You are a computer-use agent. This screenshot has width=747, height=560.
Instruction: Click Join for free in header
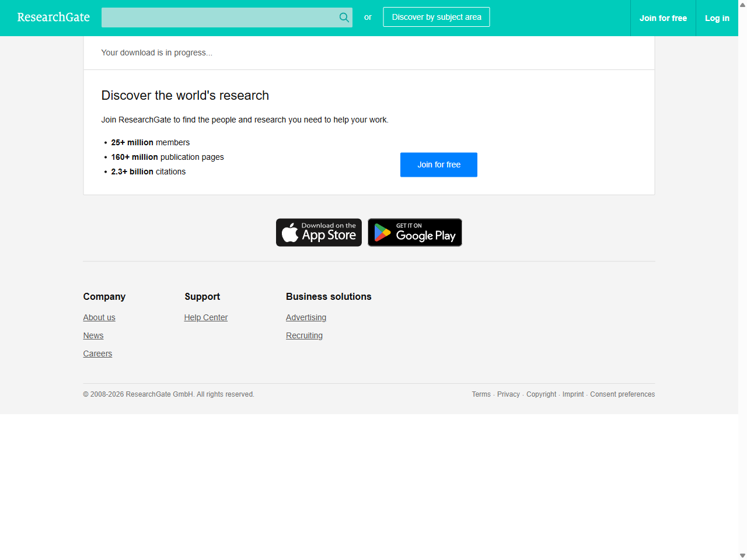(x=663, y=18)
